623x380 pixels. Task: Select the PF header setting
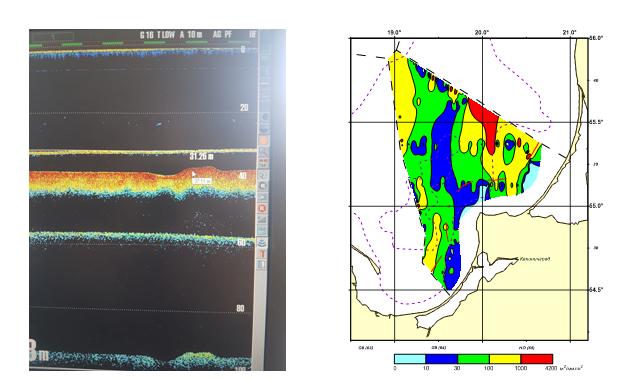pos(228,35)
